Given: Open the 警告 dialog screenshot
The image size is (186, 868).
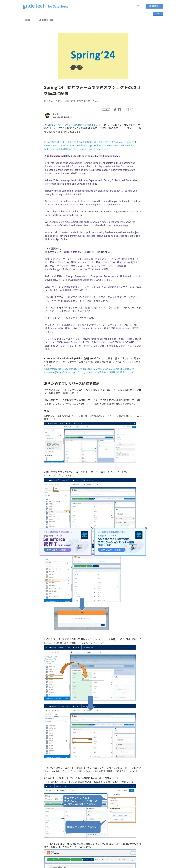Looking at the screenshot, I should point(82,619).
